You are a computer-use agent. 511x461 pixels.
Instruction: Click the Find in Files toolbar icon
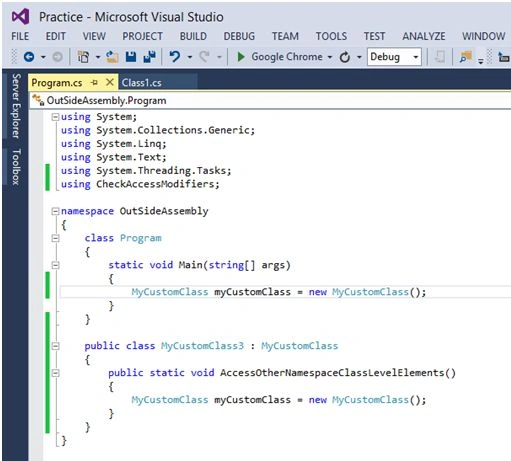point(466,57)
